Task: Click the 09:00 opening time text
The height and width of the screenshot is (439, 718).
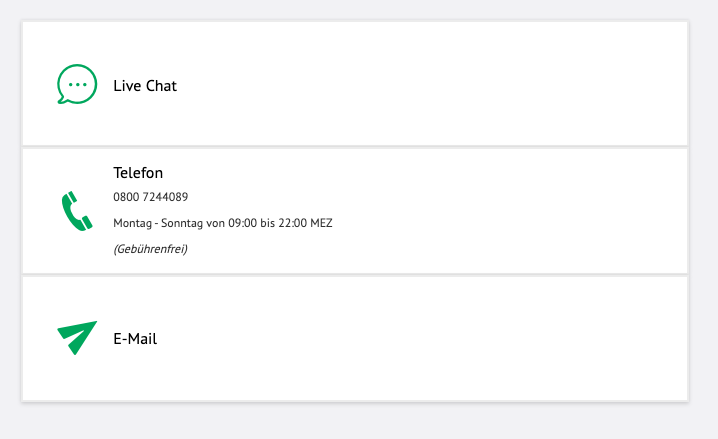Action: pos(242,223)
